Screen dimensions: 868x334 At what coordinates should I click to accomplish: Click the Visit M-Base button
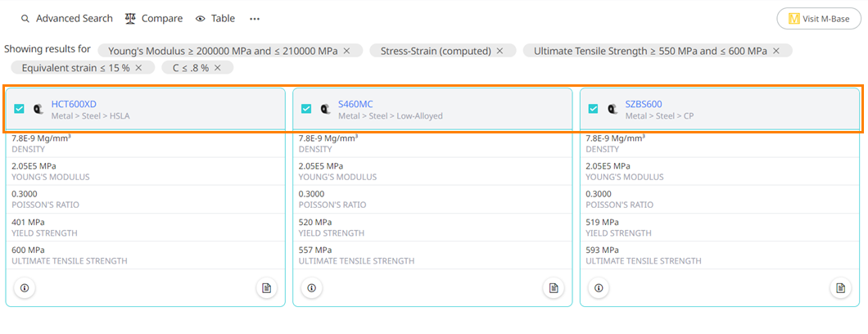coord(818,19)
